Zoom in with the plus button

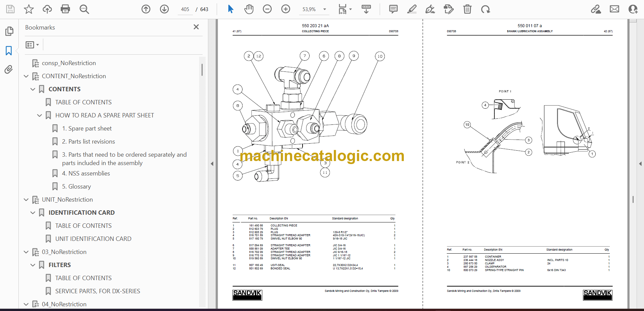pyautogui.click(x=286, y=9)
